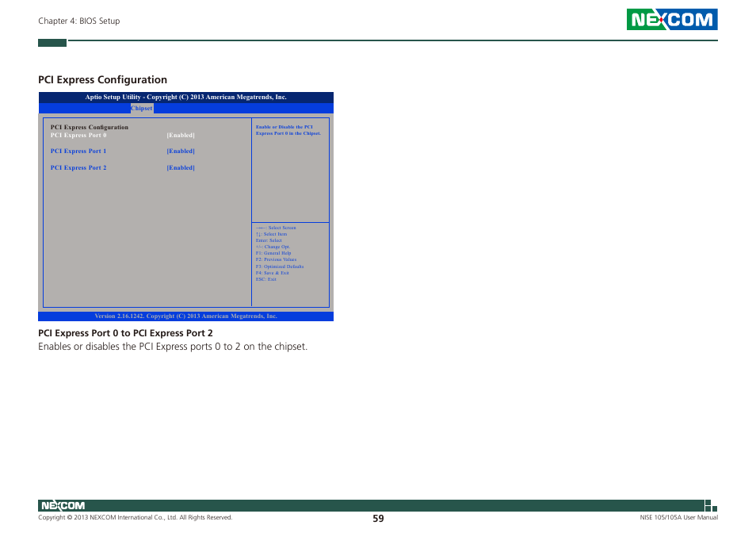The height and width of the screenshot is (533, 756).
Task: Click 'Enable or Disable the PCI' help text
Action: pyautogui.click(x=288, y=130)
